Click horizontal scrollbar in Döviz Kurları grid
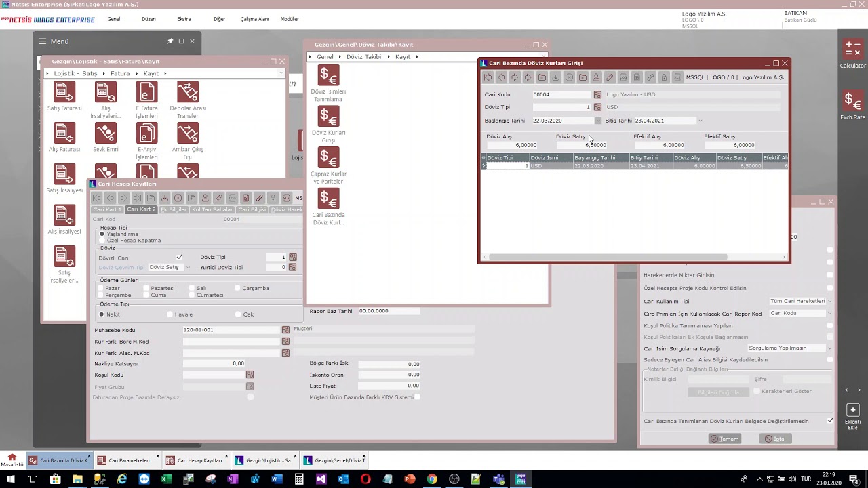 [x=608, y=257]
